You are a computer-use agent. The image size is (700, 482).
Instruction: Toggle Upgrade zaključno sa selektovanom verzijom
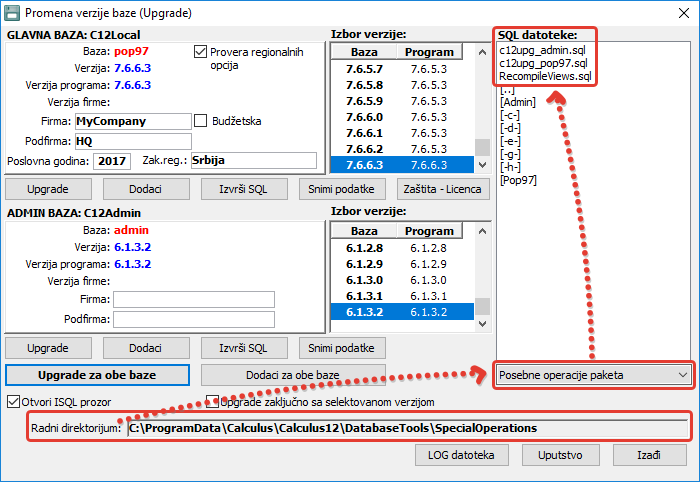213,402
